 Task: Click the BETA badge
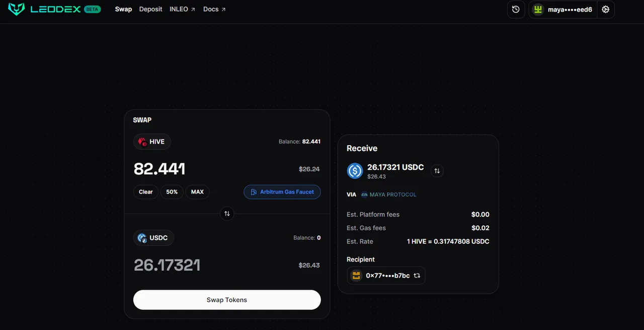point(92,9)
